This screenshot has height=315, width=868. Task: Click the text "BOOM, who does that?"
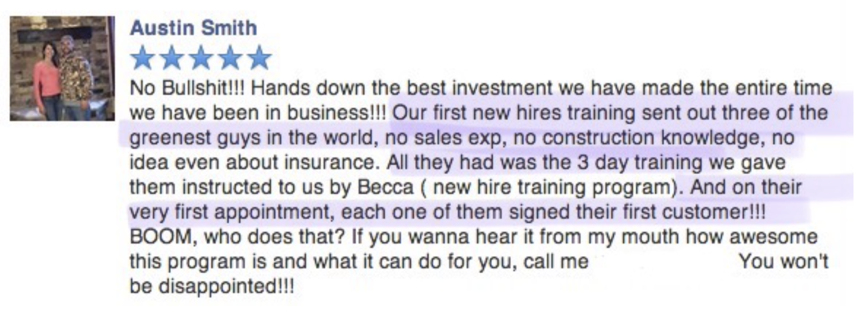pos(237,237)
